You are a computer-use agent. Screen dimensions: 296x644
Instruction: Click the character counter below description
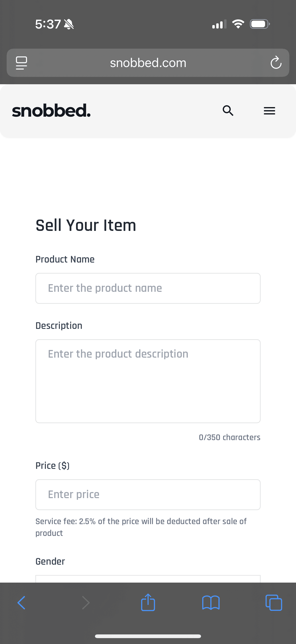coord(229,437)
